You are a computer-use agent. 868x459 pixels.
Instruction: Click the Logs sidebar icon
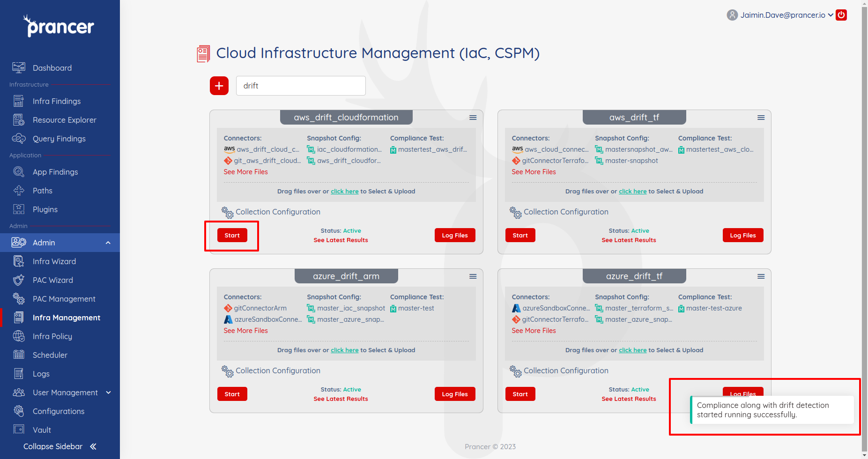point(19,374)
